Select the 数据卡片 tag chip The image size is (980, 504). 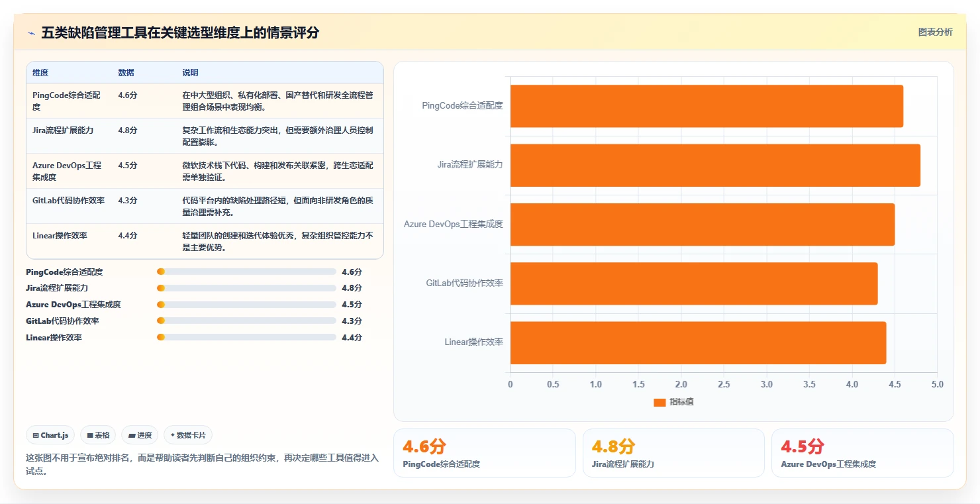pyautogui.click(x=188, y=435)
